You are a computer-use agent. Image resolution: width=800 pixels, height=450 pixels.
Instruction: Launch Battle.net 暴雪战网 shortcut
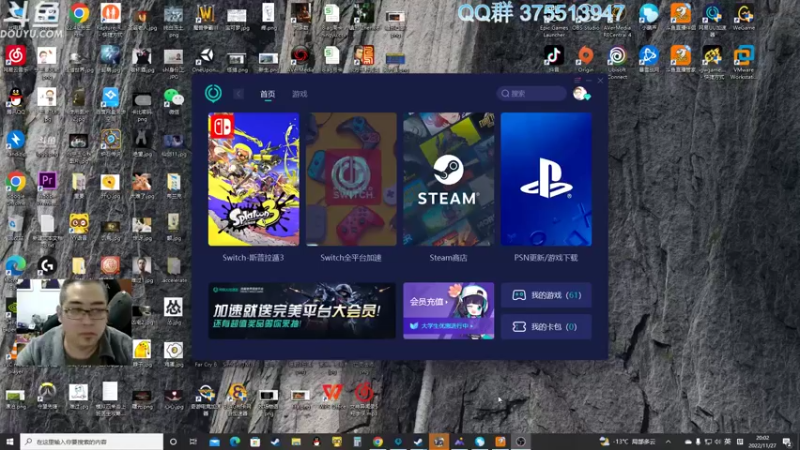tap(648, 58)
